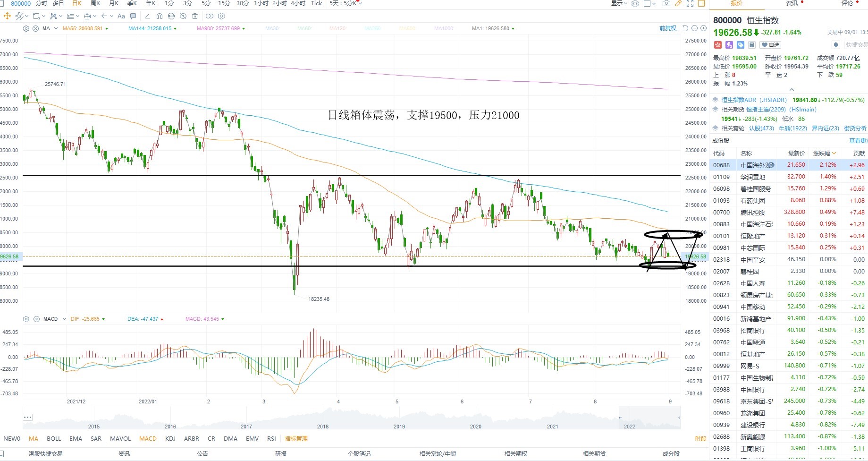Open the notes icon beside 自选
This screenshot has width=868, height=461.
(752, 45)
